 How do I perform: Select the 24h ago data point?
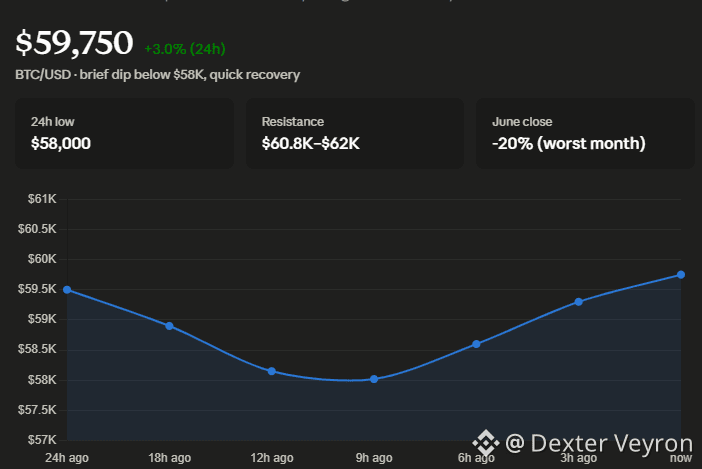(67, 290)
